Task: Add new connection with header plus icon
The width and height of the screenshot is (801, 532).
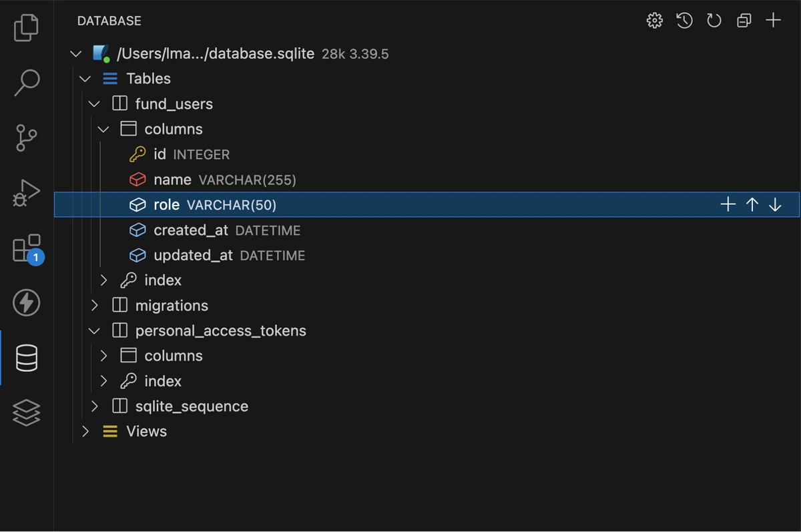Action: 773,21
